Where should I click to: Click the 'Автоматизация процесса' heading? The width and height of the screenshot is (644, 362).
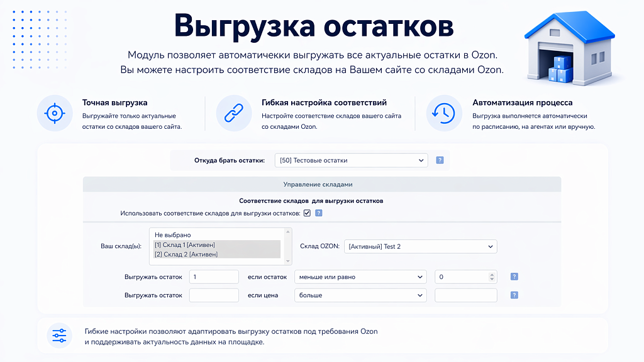[522, 102]
